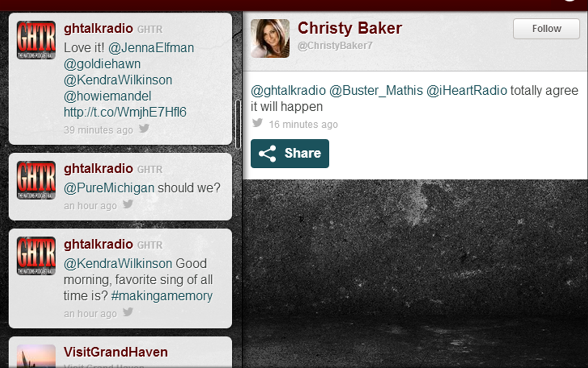Image resolution: width=588 pixels, height=368 pixels.
Task: Click Twitter bird icon in @PureMichigan tweet
Action: tap(128, 204)
